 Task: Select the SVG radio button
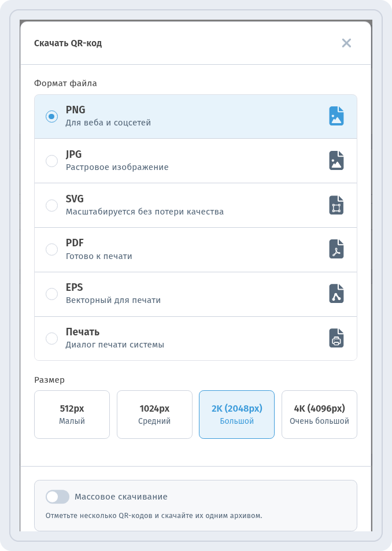pos(51,205)
